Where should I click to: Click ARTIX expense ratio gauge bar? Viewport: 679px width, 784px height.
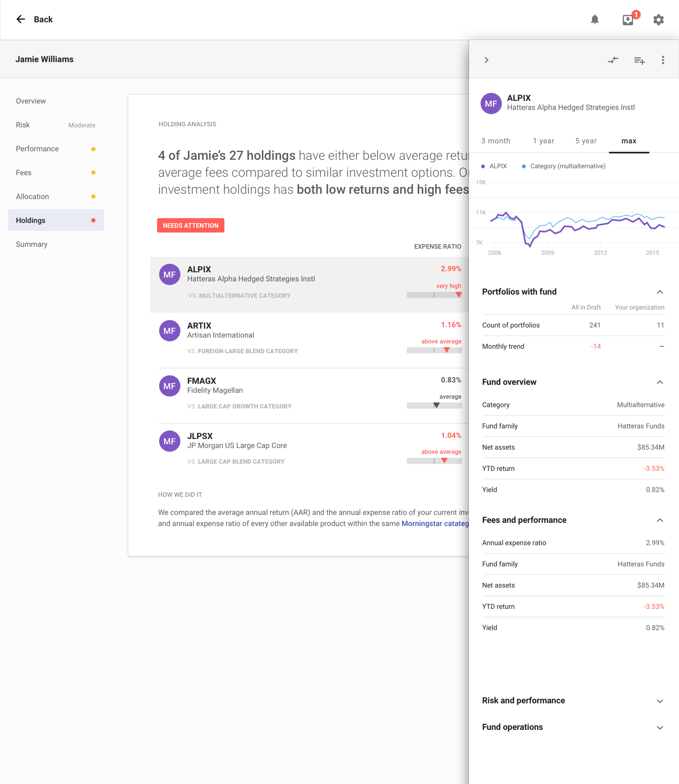(x=434, y=350)
